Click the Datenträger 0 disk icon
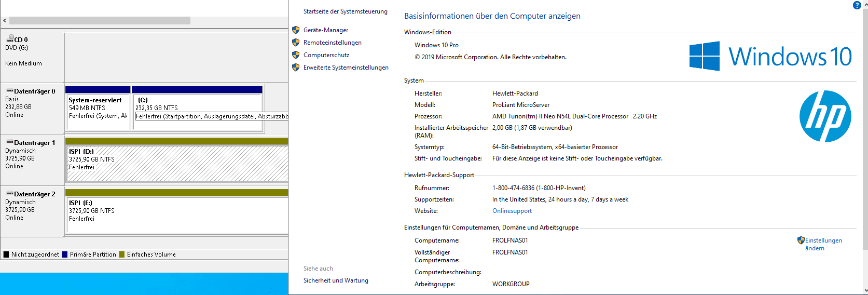The image size is (868, 295). click(10, 91)
